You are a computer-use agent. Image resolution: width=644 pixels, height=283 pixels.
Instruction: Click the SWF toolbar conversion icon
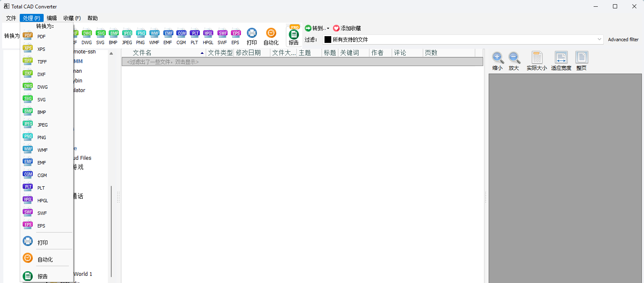coord(223,37)
